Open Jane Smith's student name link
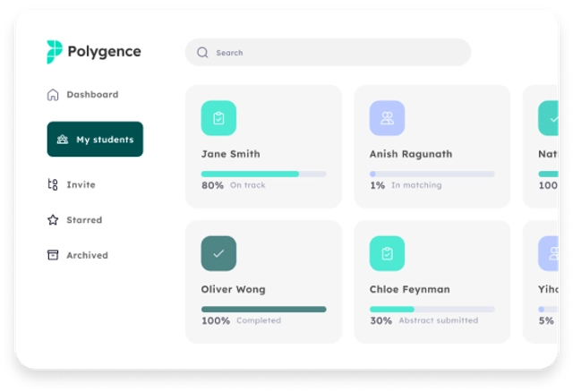Image resolution: width=573 pixels, height=392 pixels. pyautogui.click(x=230, y=154)
